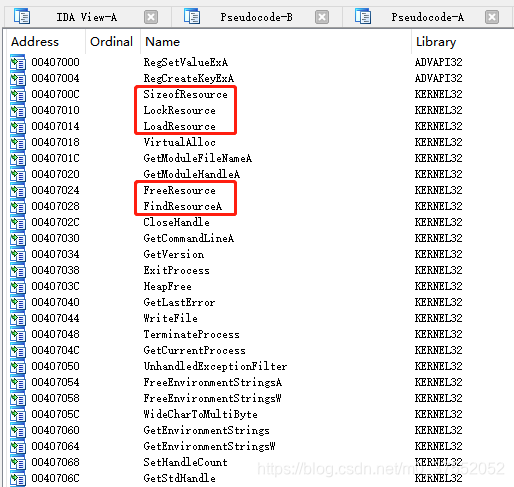Click import icon for address 00407038
Viewport: 514px width, 487px height.
pyautogui.click(x=18, y=270)
